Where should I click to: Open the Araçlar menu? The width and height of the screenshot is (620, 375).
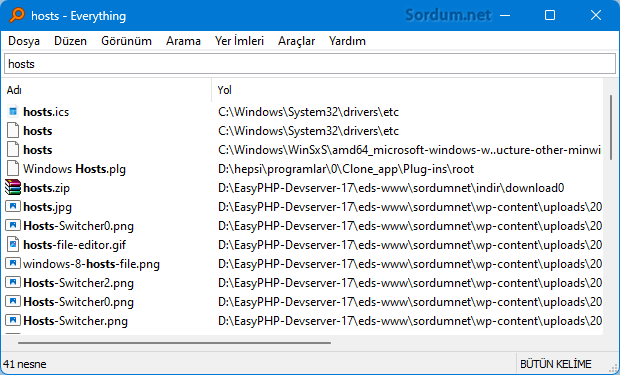point(297,41)
